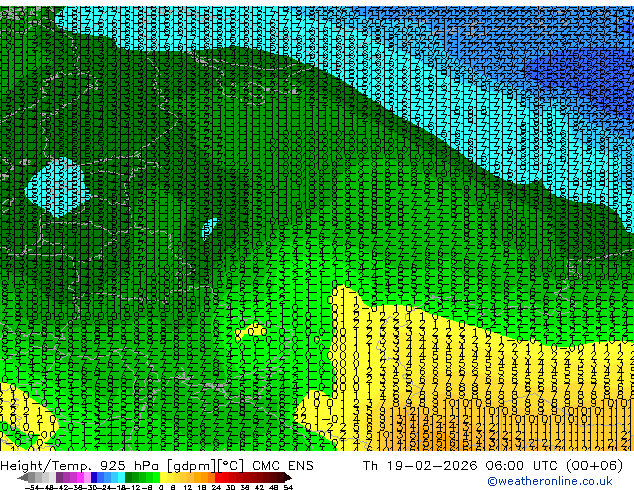The height and width of the screenshot is (490, 634).
Task: Click the map title 'Height/Temp. 925 hPa'
Action: [x=82, y=466]
